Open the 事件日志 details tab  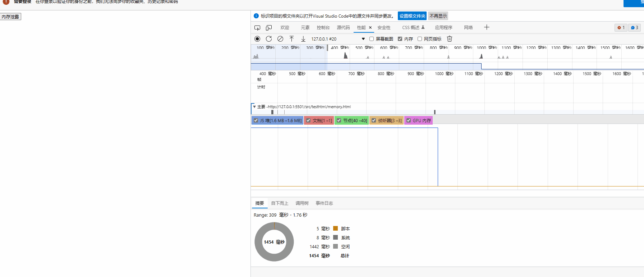tap(324, 203)
